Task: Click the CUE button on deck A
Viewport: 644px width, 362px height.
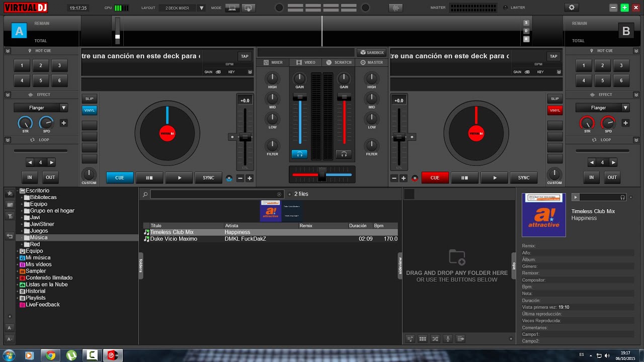Action: point(120,177)
